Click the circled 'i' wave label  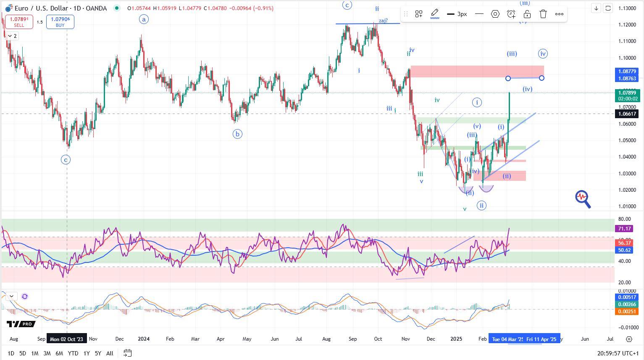(x=477, y=103)
